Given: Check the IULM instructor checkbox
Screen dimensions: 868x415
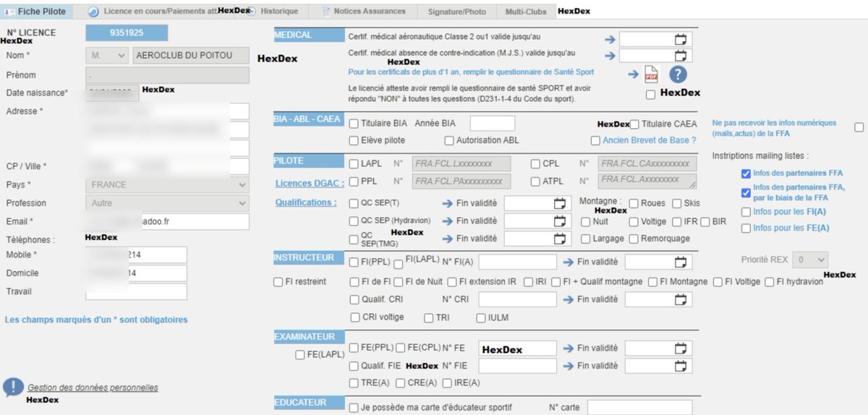Looking at the screenshot, I should [x=481, y=318].
